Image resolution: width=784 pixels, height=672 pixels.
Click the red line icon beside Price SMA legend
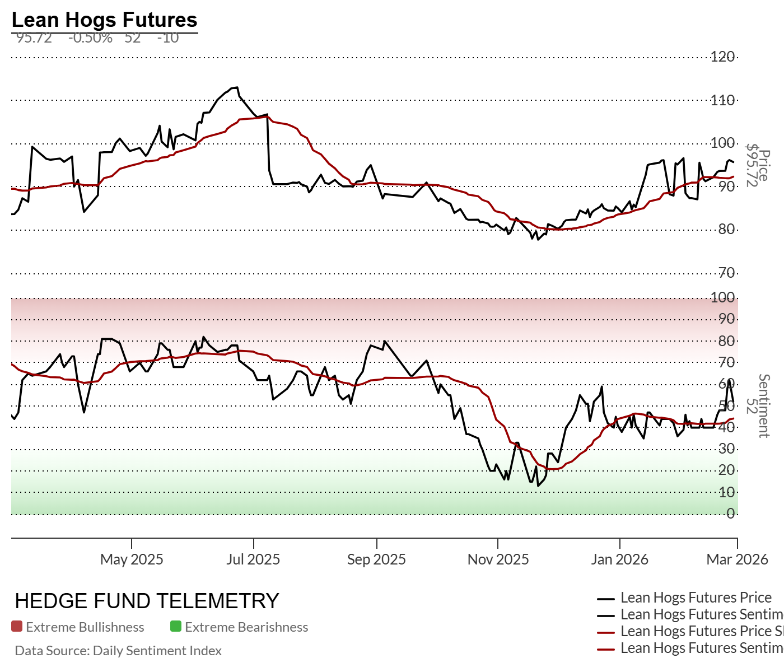pos(606,632)
